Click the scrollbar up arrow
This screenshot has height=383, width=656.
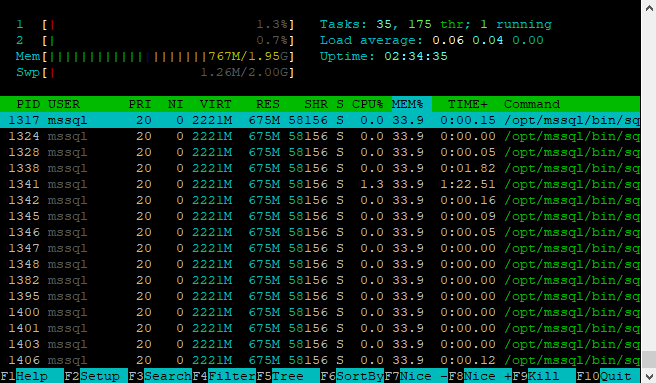[649, 8]
